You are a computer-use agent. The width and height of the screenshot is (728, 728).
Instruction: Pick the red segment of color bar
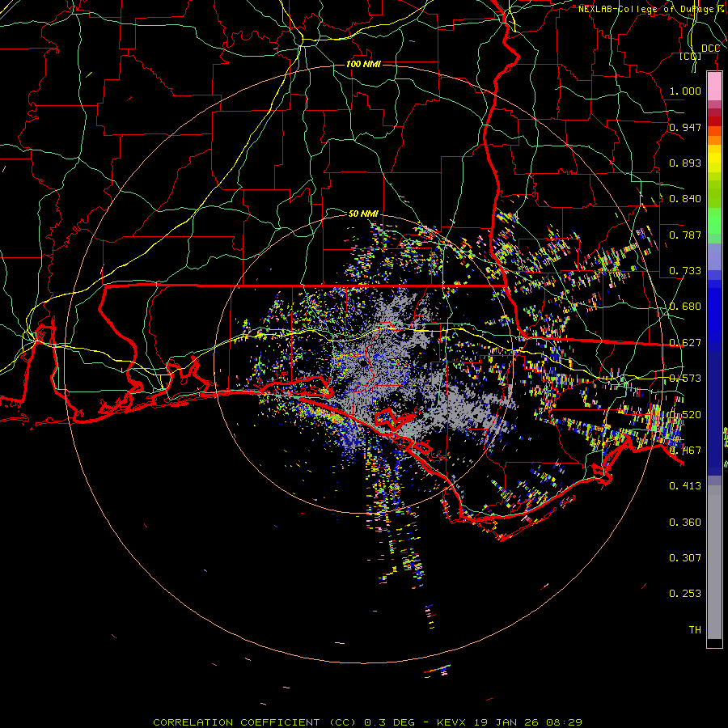pos(714,121)
